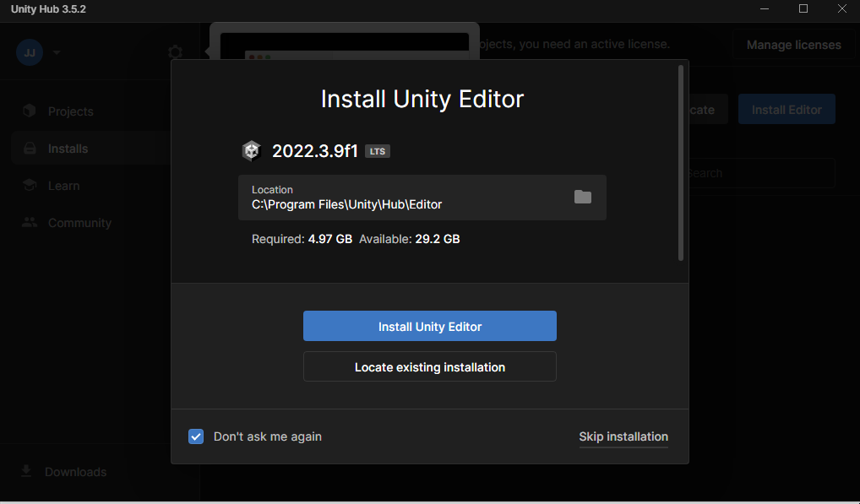860x504 pixels.
Task: Close the Unity Hub window
Action: coord(842,8)
